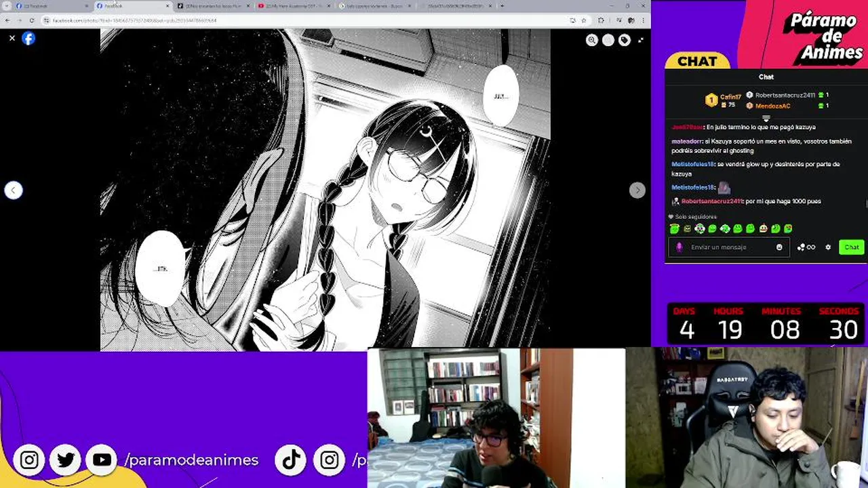Click the browser back arrow
This screenshot has width=868, height=488.
pos(7,20)
